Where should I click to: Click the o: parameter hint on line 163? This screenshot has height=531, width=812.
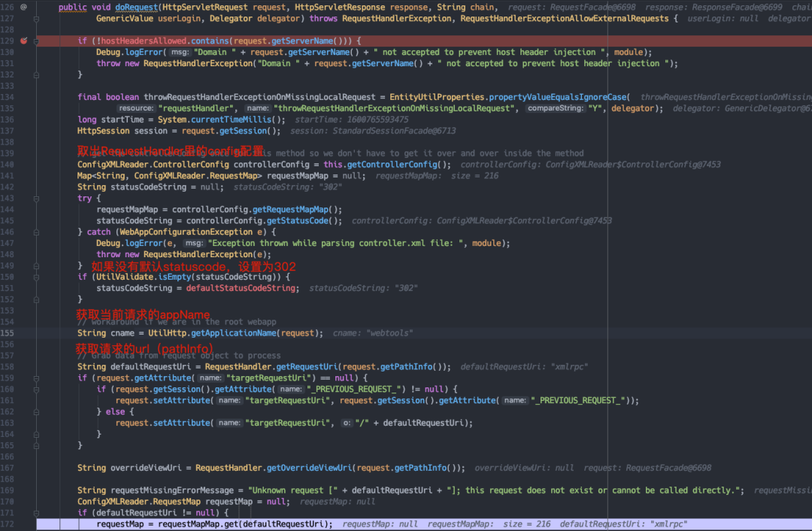point(347,423)
